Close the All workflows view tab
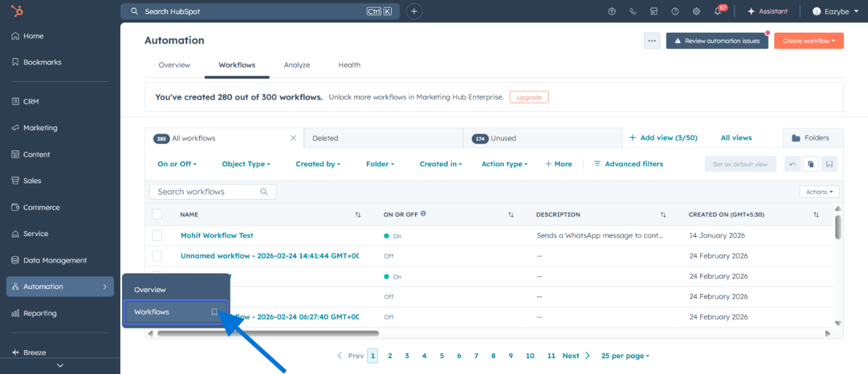This screenshot has height=374, width=868. click(x=293, y=138)
